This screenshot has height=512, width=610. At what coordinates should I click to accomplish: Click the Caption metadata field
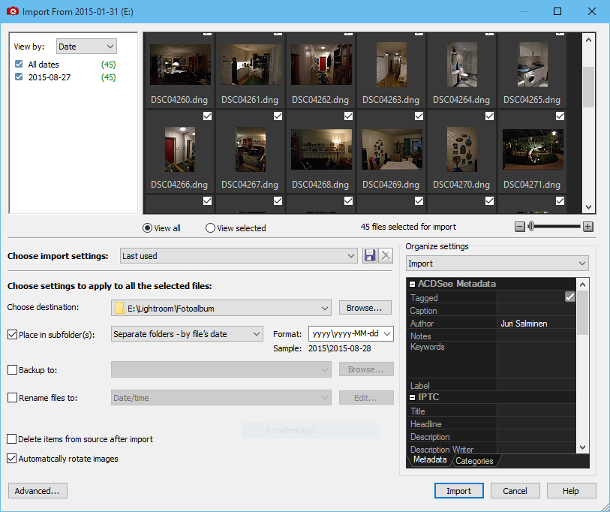point(536,310)
